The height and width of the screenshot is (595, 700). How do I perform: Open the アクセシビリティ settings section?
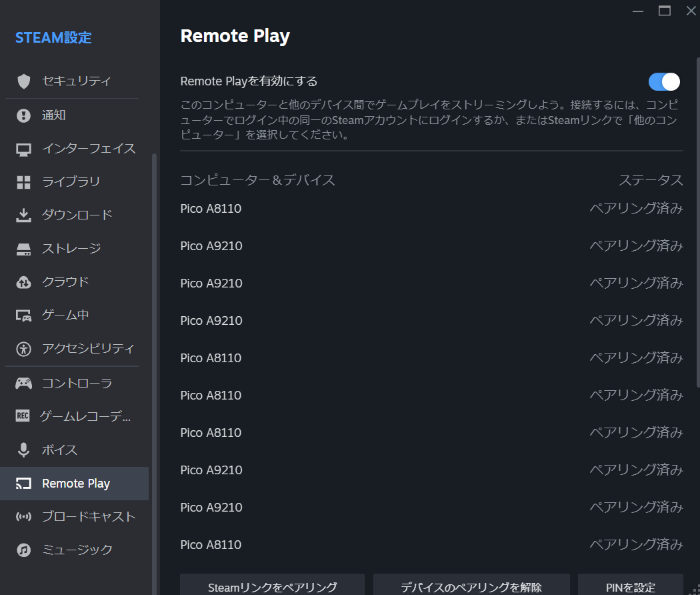coord(88,348)
